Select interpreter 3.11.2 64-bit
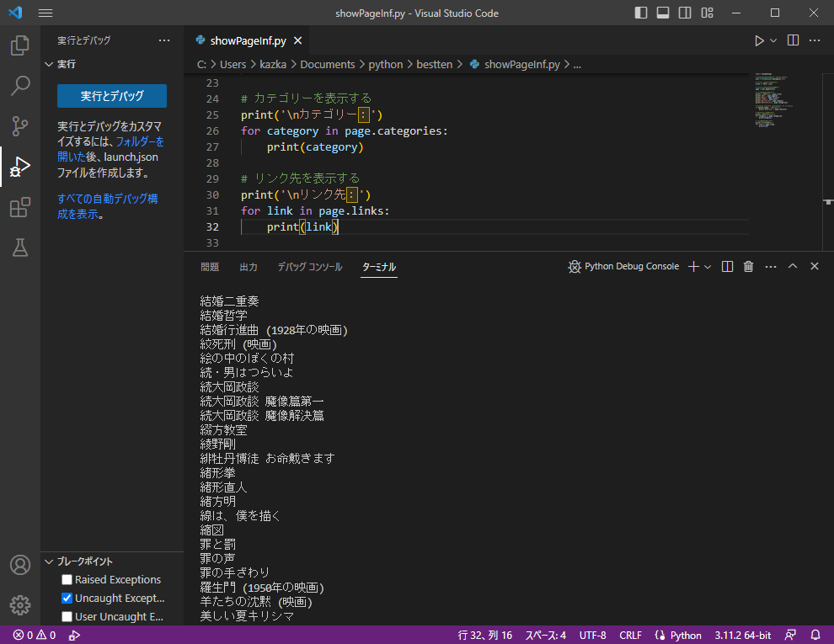 point(742,635)
